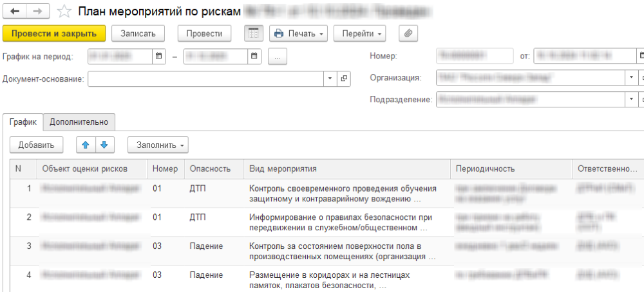Click the back navigation arrow

point(15,12)
